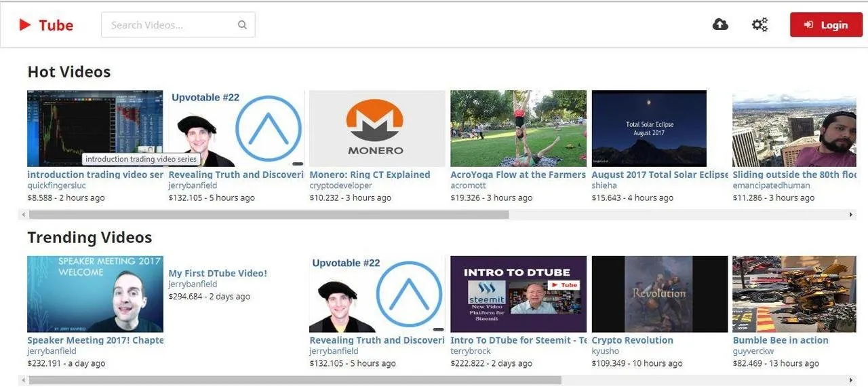Open the introduction trading video thumbnail
This screenshot has height=387, width=868.
(x=95, y=128)
